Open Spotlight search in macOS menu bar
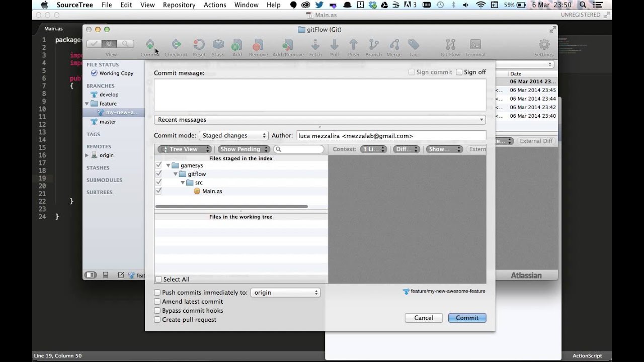 [x=583, y=5]
